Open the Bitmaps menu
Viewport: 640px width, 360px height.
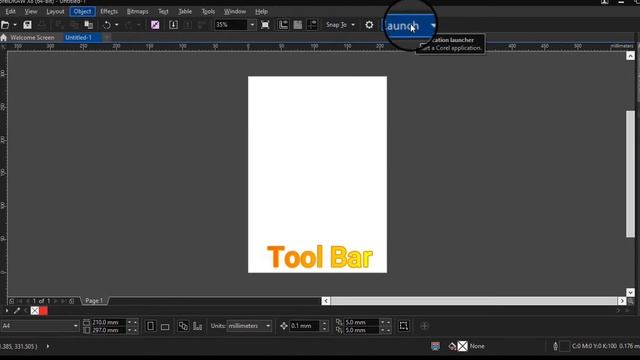(x=138, y=11)
